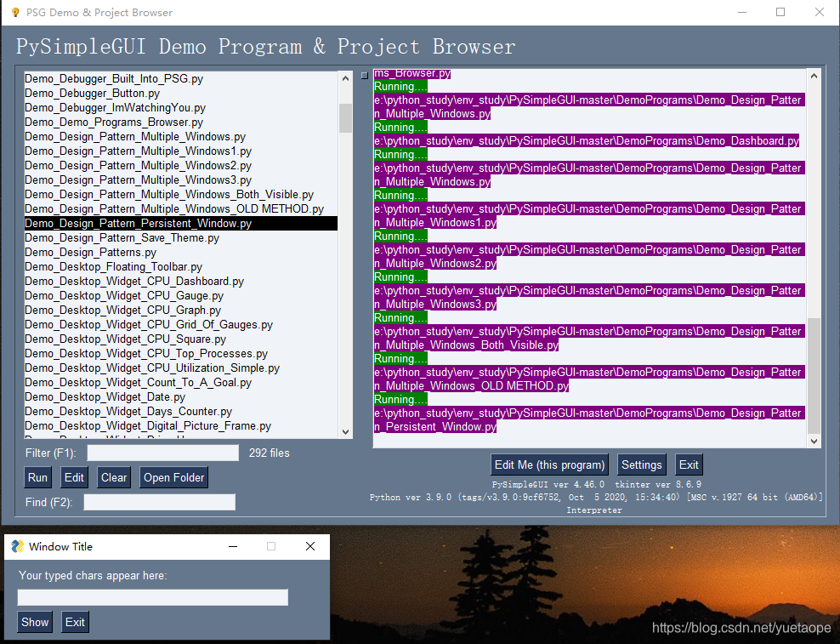Image resolution: width=840 pixels, height=644 pixels.
Task: Select Demo_Desktop_Widget_Date.py
Action: (x=181, y=397)
